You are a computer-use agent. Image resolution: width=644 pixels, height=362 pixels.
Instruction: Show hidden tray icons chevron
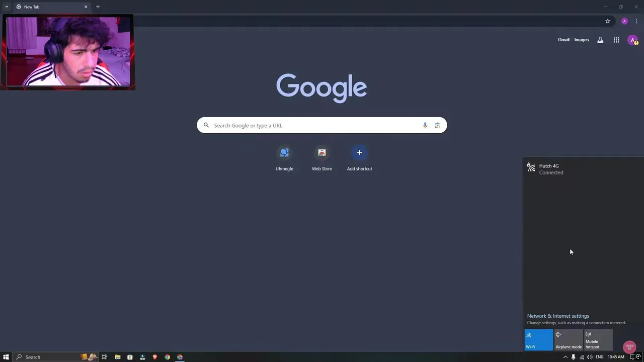[565, 357]
